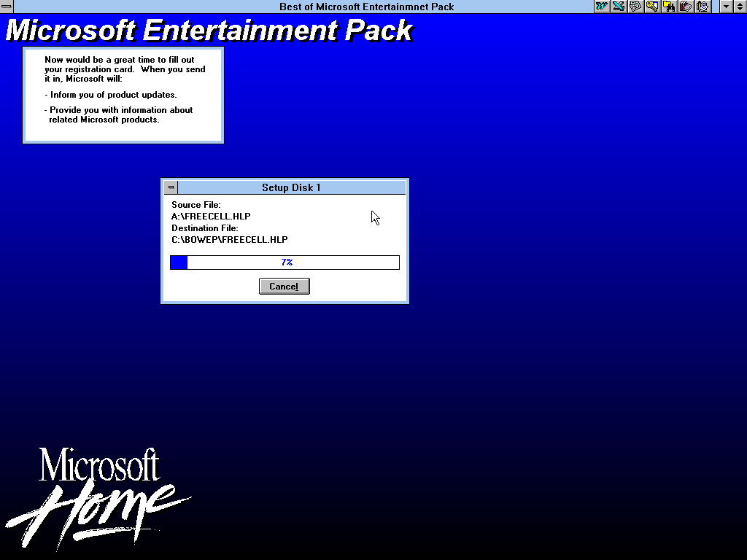Launch Microsoft Excel from the Office toolbar
The height and width of the screenshot is (560, 747).
pos(619,7)
